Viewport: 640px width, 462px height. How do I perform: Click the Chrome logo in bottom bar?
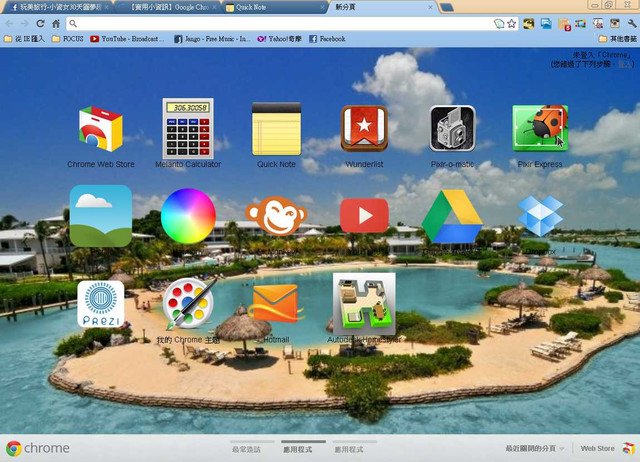[x=38, y=448]
